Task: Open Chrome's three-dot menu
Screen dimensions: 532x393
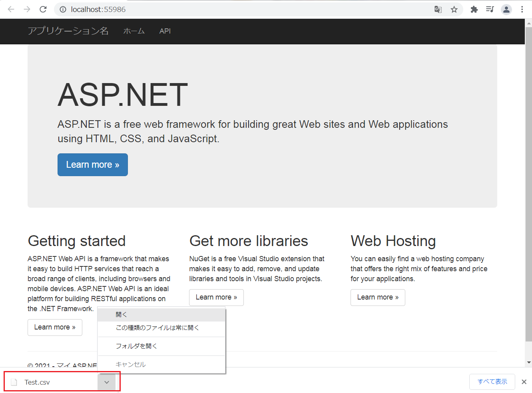Action: pyautogui.click(x=522, y=9)
